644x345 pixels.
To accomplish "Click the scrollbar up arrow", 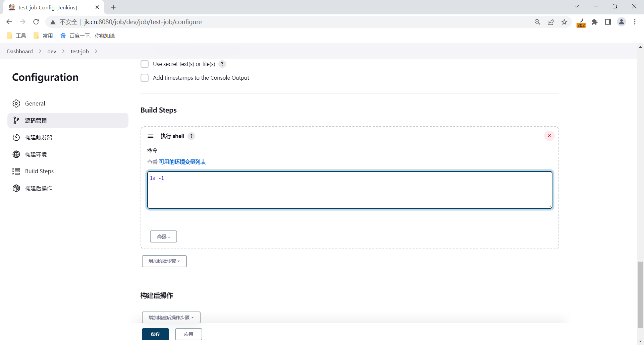I will (641, 47).
